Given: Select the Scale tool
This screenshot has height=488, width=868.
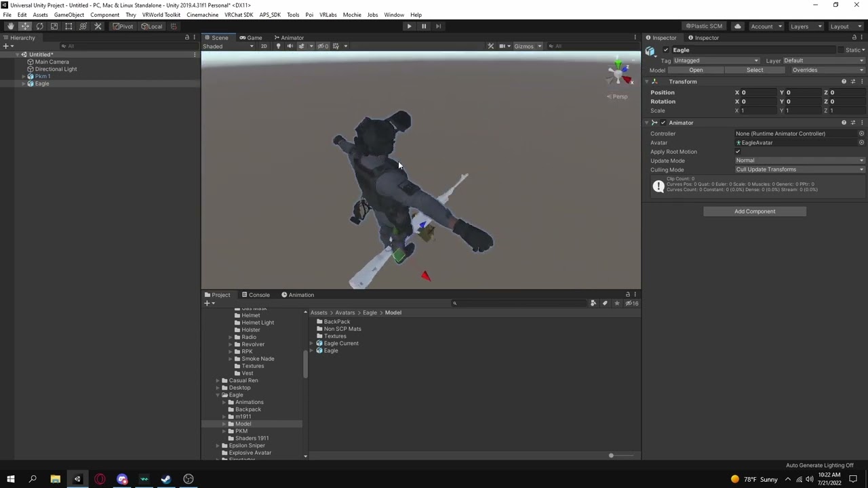Looking at the screenshot, I should 54,26.
